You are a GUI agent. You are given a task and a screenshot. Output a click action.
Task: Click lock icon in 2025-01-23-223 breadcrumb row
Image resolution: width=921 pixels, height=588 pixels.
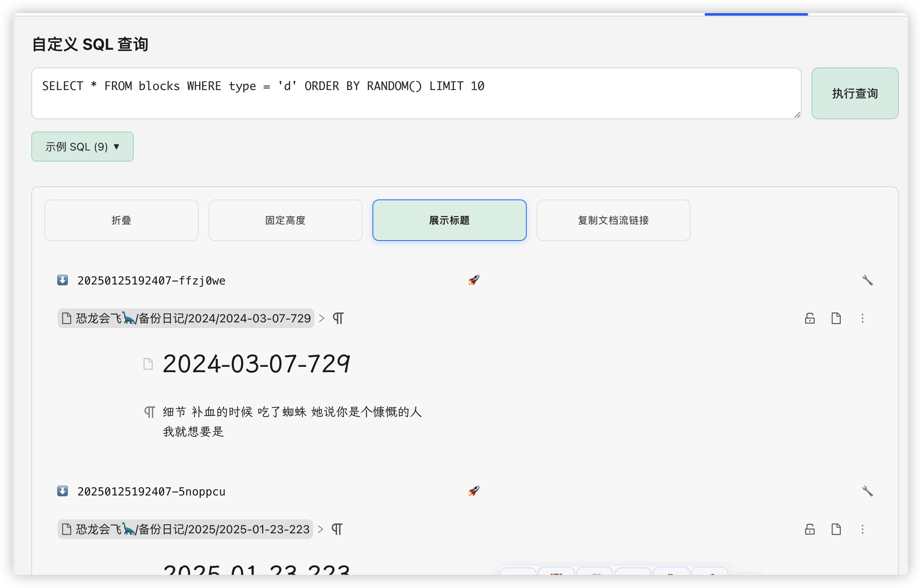click(x=809, y=529)
